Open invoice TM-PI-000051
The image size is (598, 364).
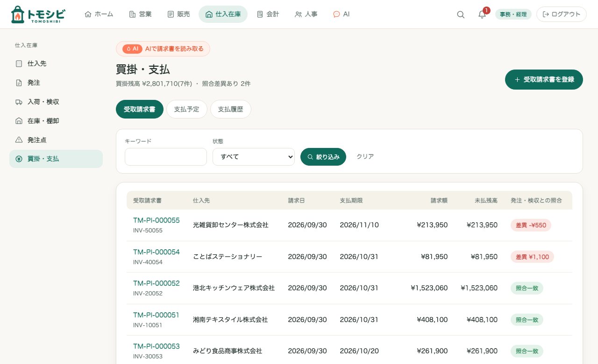[156, 315]
